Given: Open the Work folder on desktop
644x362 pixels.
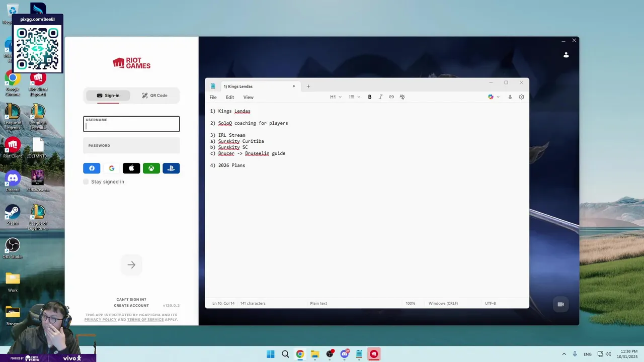Looking at the screenshot, I should click(13, 282).
